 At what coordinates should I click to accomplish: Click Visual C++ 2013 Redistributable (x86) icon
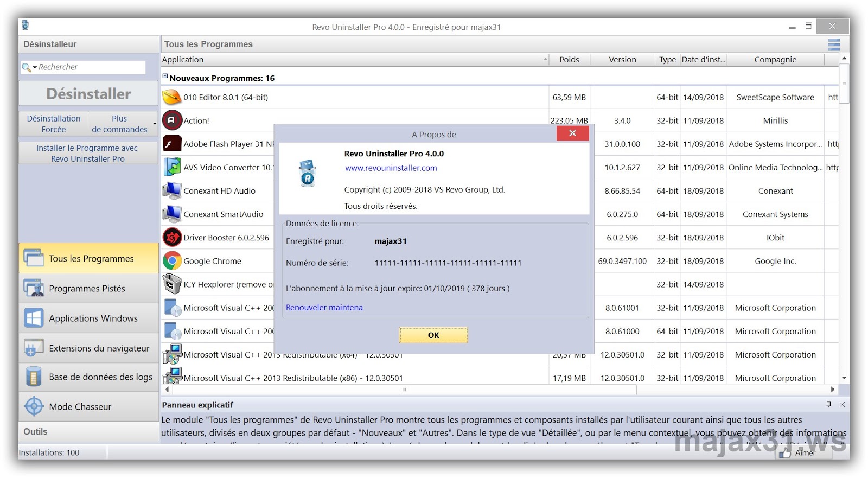pyautogui.click(x=173, y=377)
